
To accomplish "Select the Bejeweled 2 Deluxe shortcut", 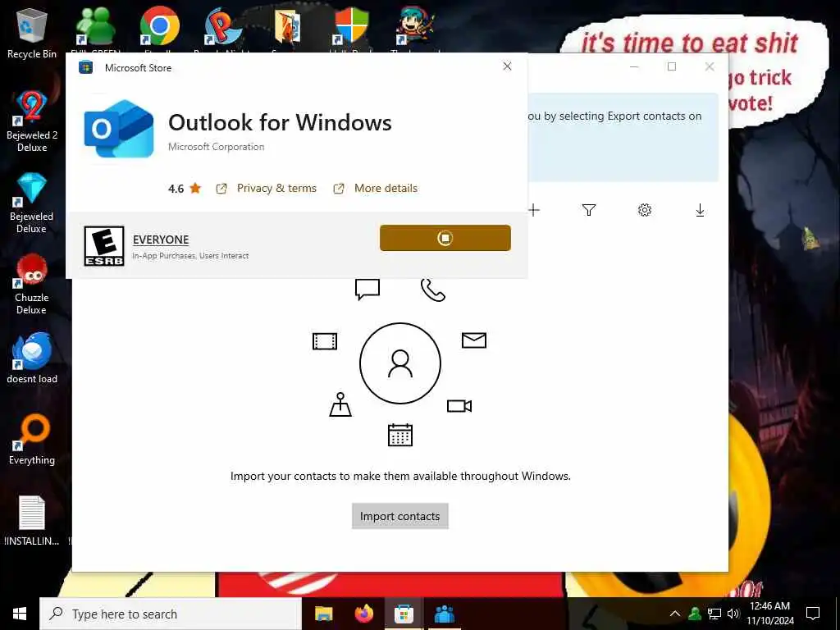I will point(32,121).
